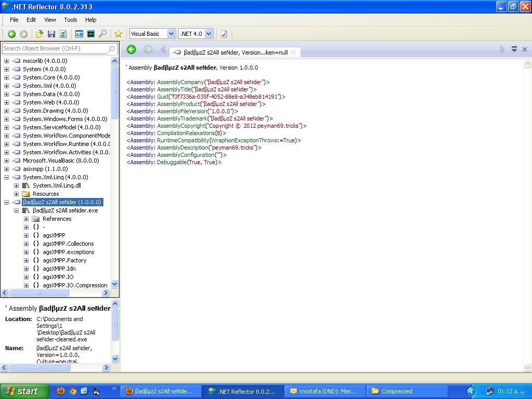Launch Chrome from the quick launch bar
The width and height of the screenshot is (532, 399).
73,391
